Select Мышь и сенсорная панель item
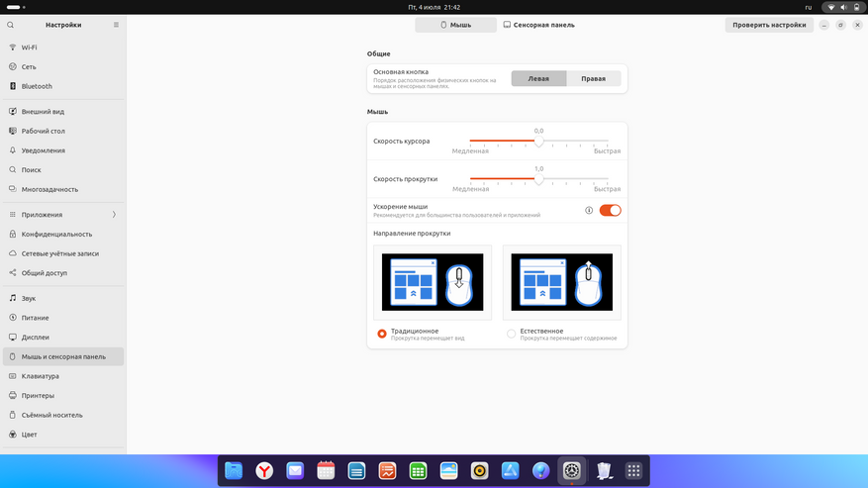This screenshot has width=868, height=488. click(63, 356)
